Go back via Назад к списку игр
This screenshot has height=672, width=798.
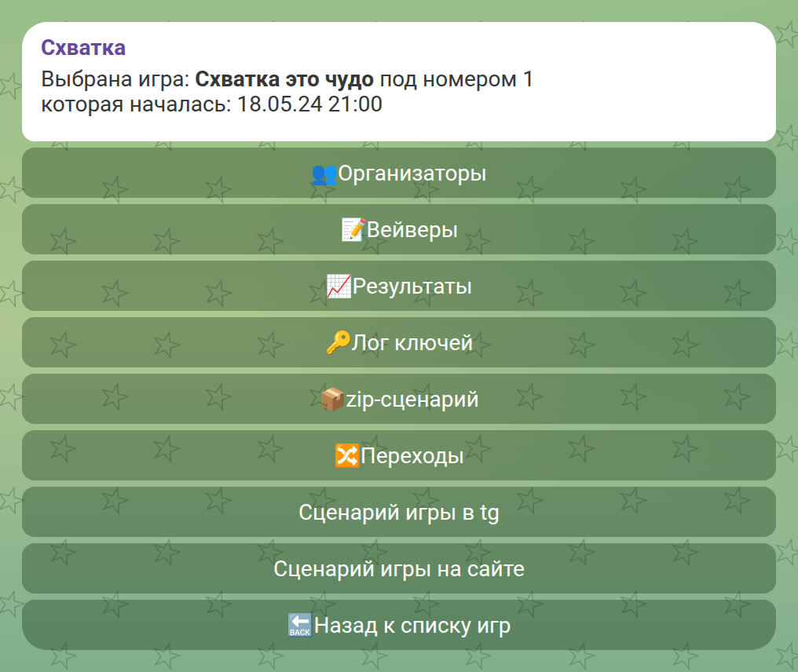point(398,625)
